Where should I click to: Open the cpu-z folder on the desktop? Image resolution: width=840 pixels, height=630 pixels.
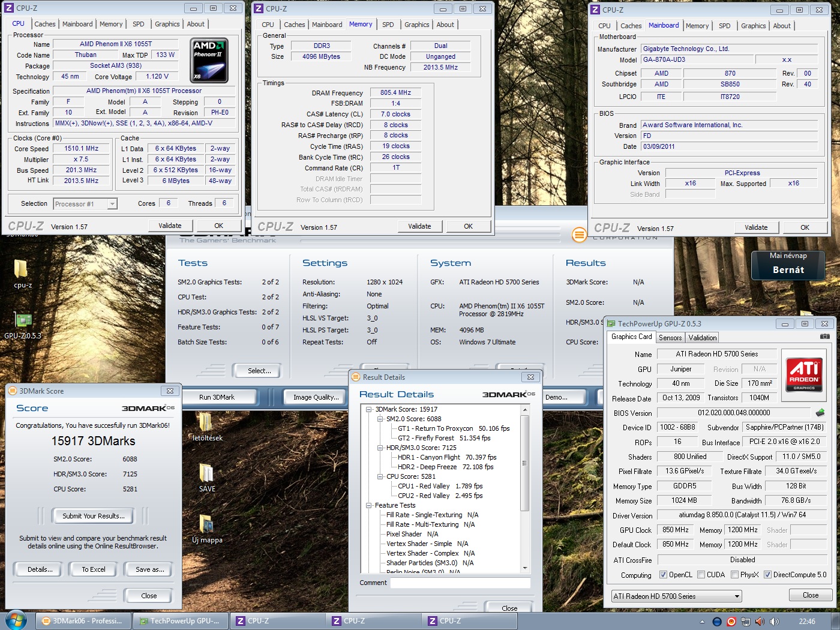pos(22,274)
